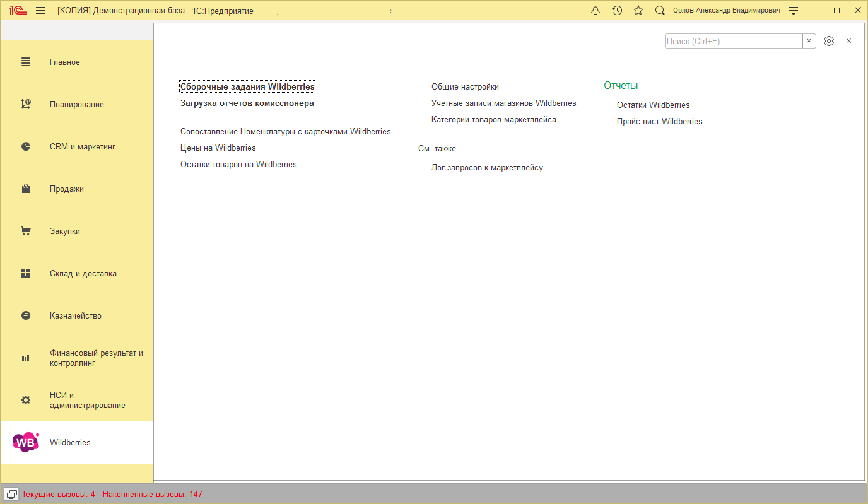
Task: Click the global search magnifier icon
Action: (x=660, y=11)
